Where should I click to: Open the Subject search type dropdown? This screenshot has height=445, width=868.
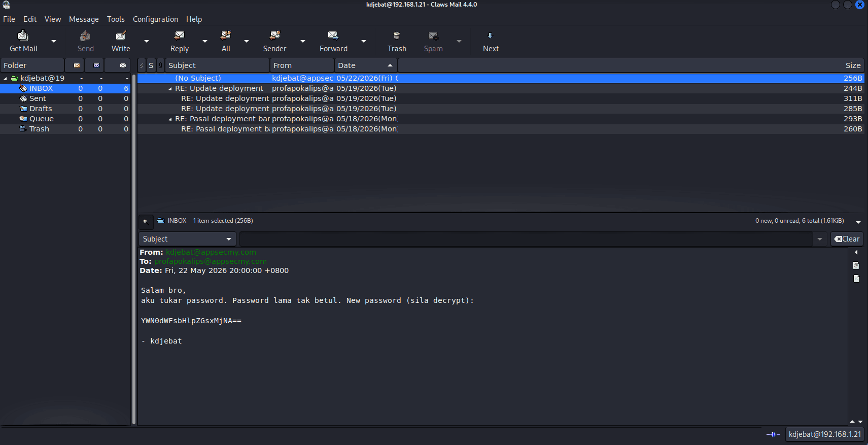pos(186,239)
